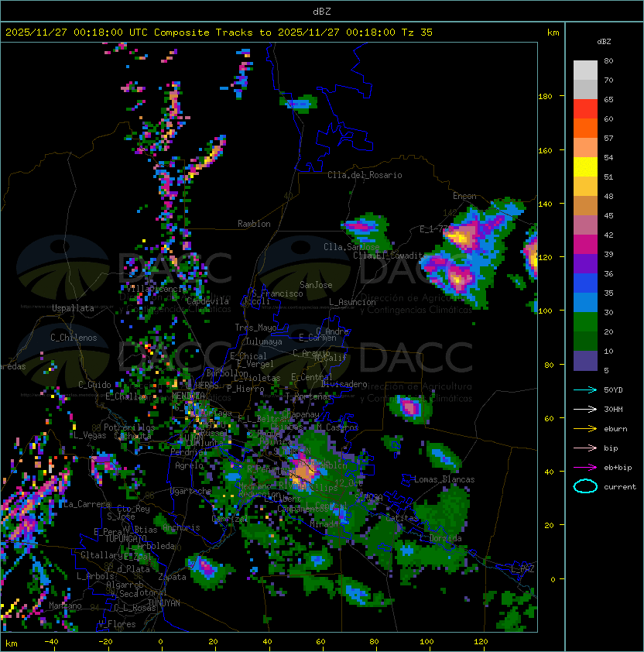Click the Capdevila place label

[207, 301]
